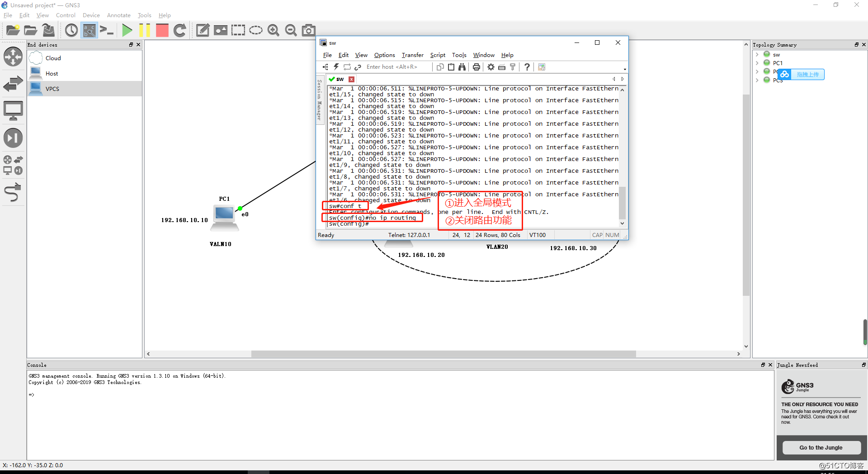This screenshot has height=474, width=868.
Task: Browse all devices in sidebar
Action: click(x=13, y=165)
